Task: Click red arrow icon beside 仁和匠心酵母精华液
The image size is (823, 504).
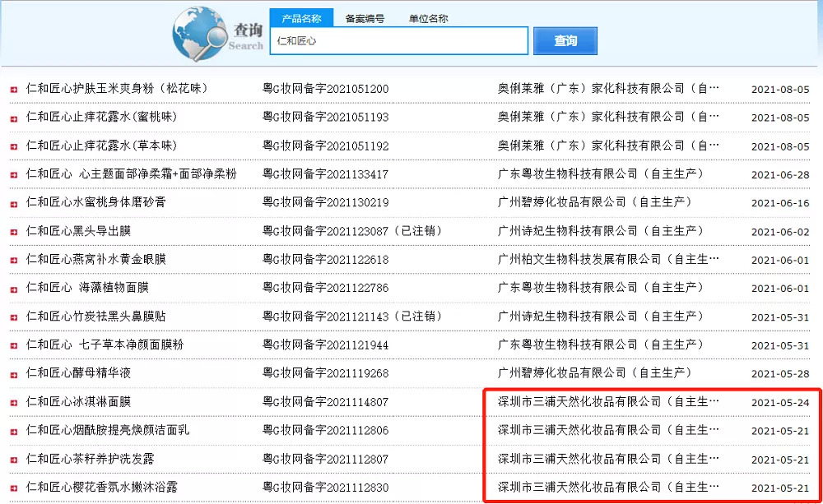Action: coord(14,374)
